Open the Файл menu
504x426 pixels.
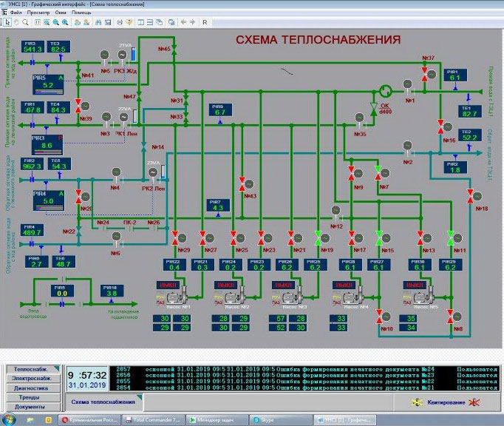coord(16,13)
